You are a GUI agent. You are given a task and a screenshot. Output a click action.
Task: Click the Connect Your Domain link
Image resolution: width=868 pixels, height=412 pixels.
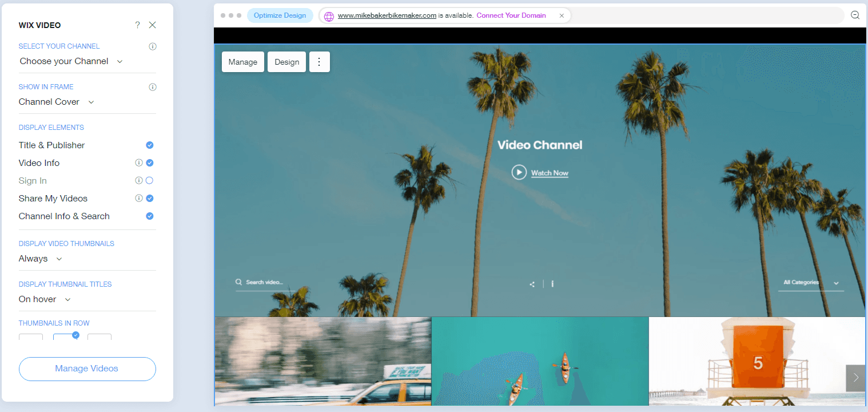[511, 15]
